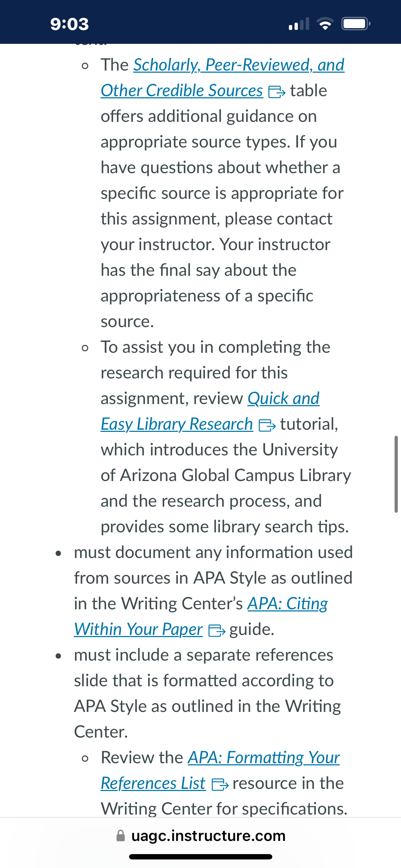Tap the cellular signal bars icon
This screenshot has width=401, height=868.
(x=299, y=24)
